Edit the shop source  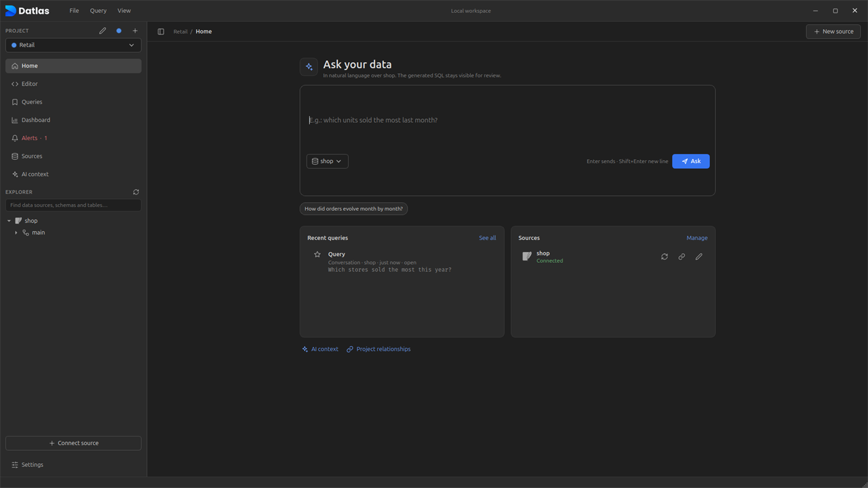699,257
